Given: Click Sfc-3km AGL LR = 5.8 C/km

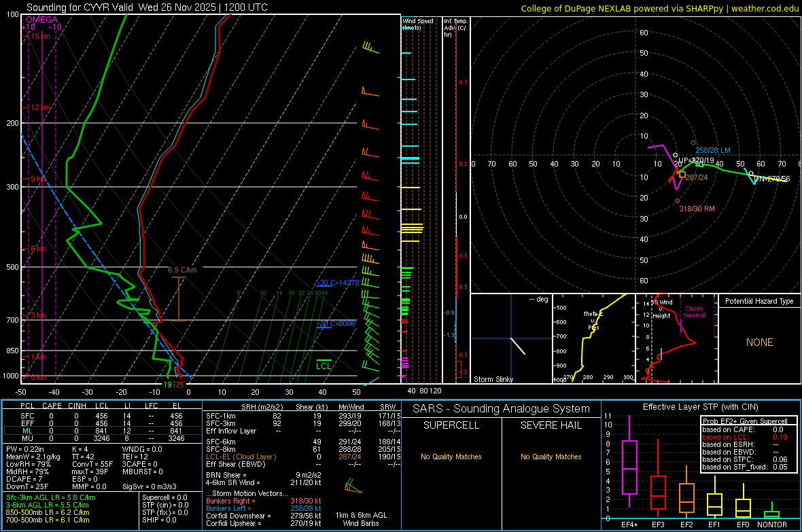Looking at the screenshot, I should 51,497.
